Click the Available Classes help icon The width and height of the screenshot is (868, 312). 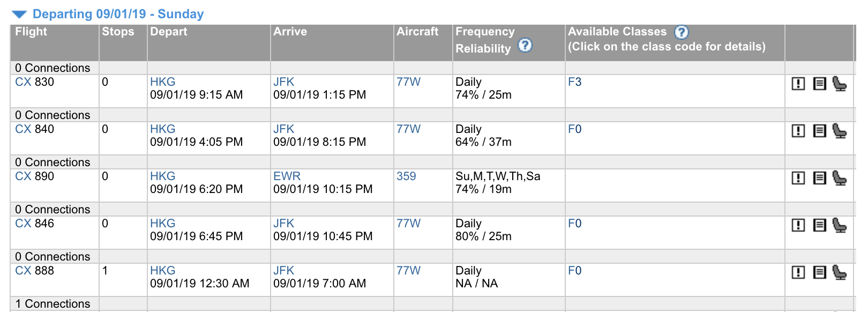coord(681,32)
